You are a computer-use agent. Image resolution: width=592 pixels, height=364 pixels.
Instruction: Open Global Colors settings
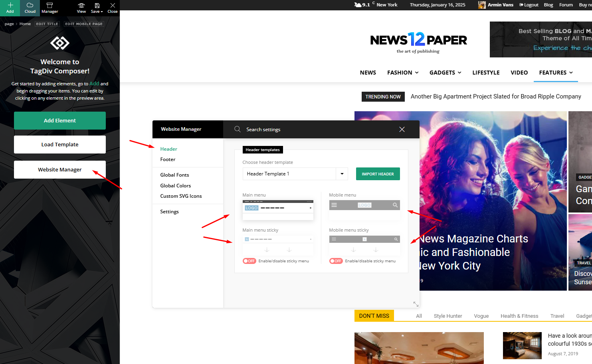175,186
